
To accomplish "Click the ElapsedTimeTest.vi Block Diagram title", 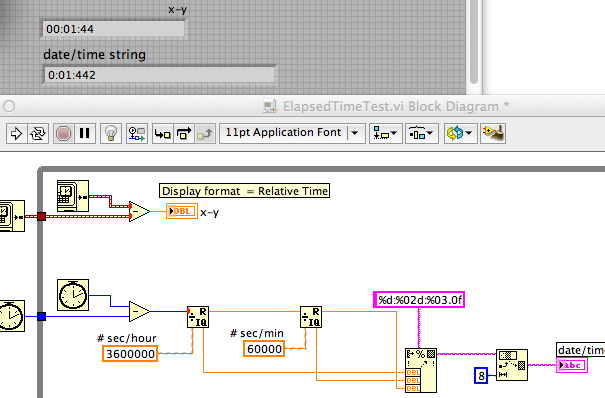I will click(x=396, y=106).
